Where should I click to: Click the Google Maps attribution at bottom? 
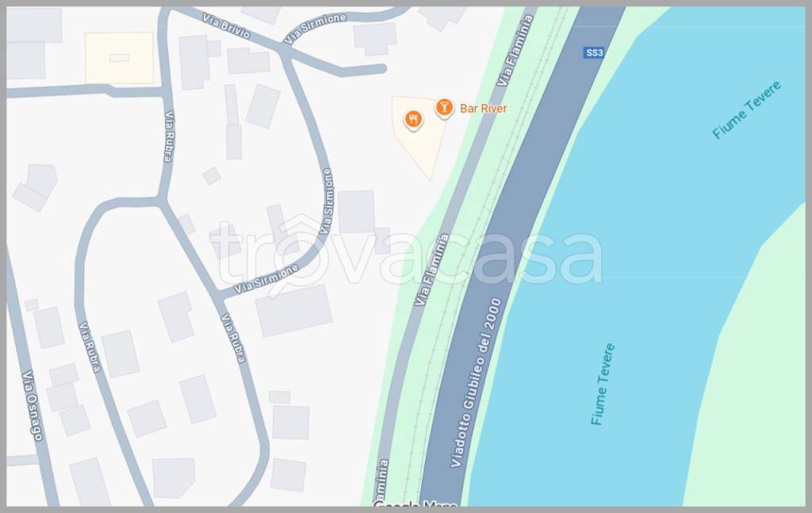coord(415,504)
